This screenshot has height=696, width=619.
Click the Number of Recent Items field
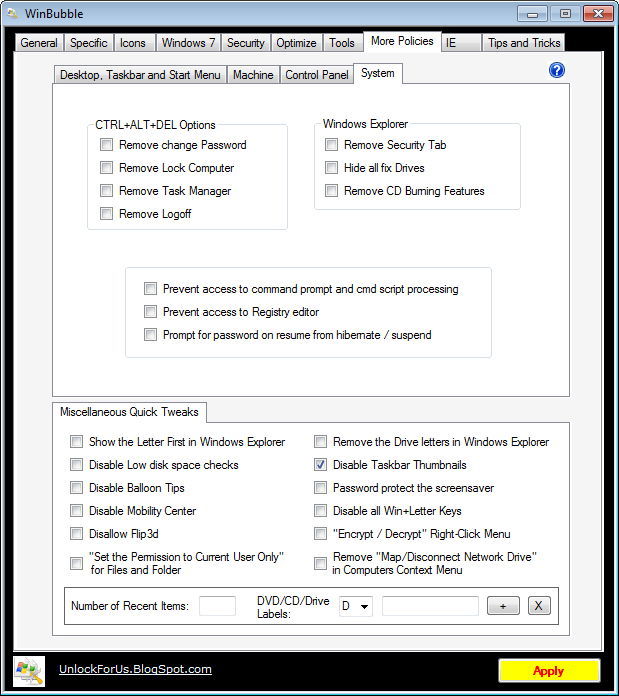tap(217, 606)
